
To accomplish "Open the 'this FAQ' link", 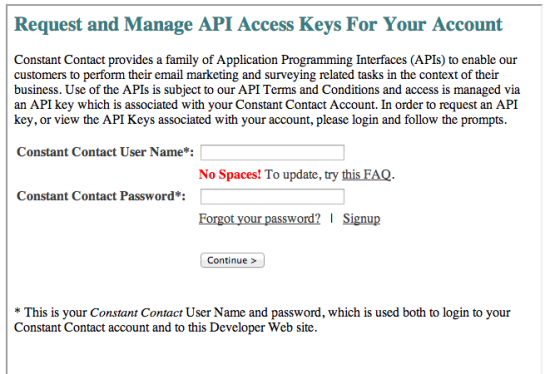I will point(366,174).
